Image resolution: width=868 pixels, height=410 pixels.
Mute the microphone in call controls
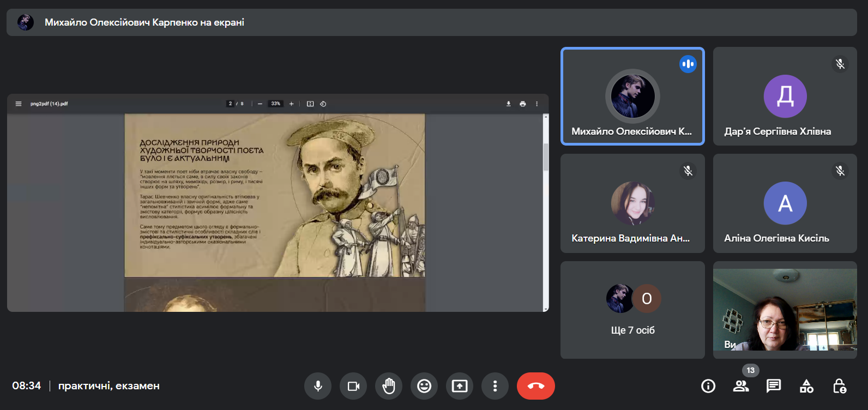318,386
